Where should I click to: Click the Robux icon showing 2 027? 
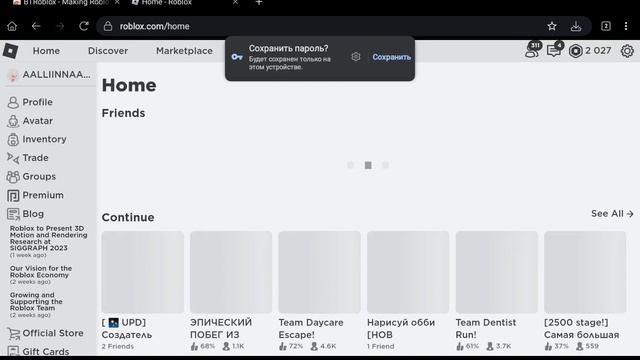tap(576, 51)
